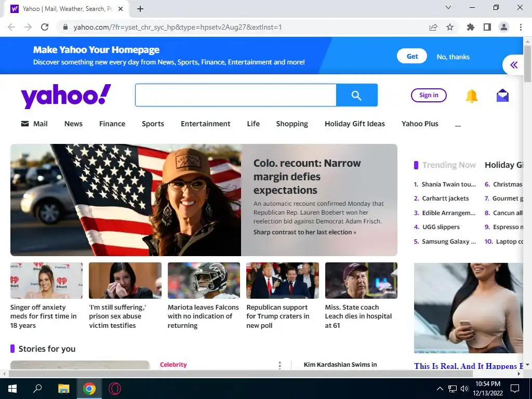Open the Colo. recount headline

tap(307, 177)
